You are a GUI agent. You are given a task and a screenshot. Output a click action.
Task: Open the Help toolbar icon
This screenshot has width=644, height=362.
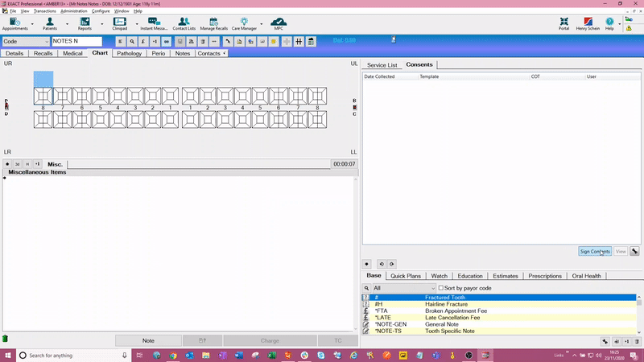pyautogui.click(x=609, y=24)
